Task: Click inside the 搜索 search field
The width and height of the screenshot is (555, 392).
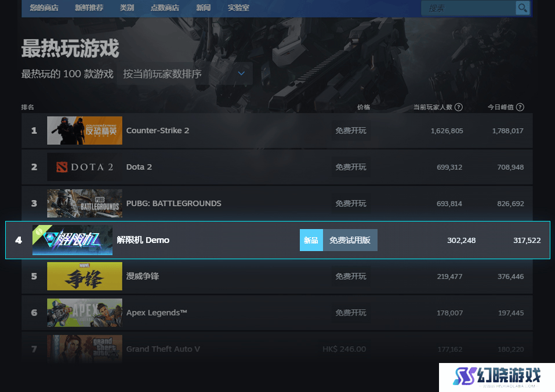Action: [x=468, y=8]
